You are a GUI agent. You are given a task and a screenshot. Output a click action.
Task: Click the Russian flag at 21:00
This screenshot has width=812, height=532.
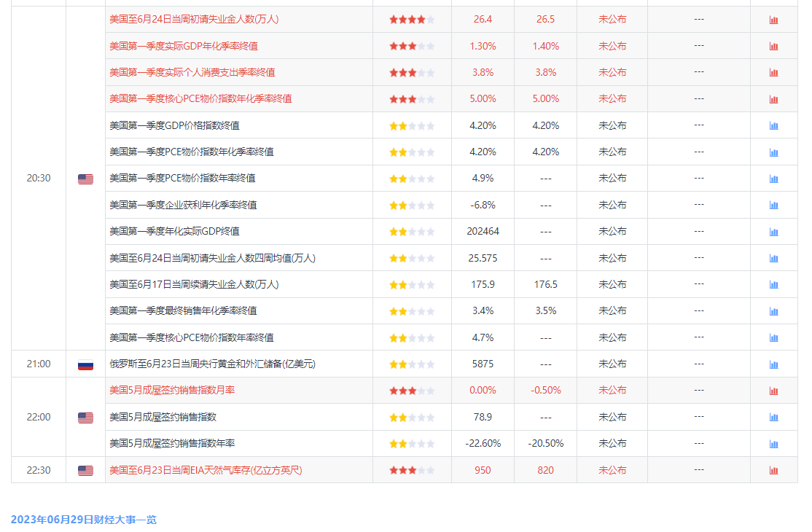point(85,365)
